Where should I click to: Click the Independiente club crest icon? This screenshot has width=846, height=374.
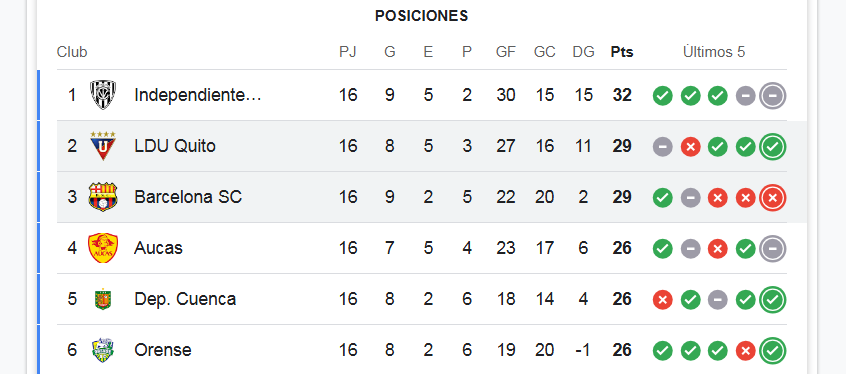pyautogui.click(x=103, y=95)
